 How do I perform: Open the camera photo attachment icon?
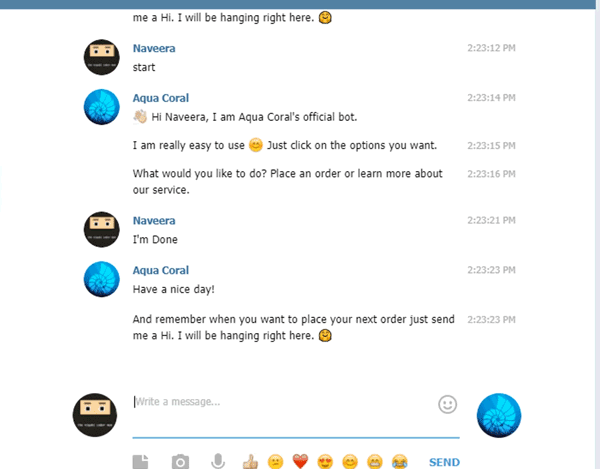tap(180, 462)
